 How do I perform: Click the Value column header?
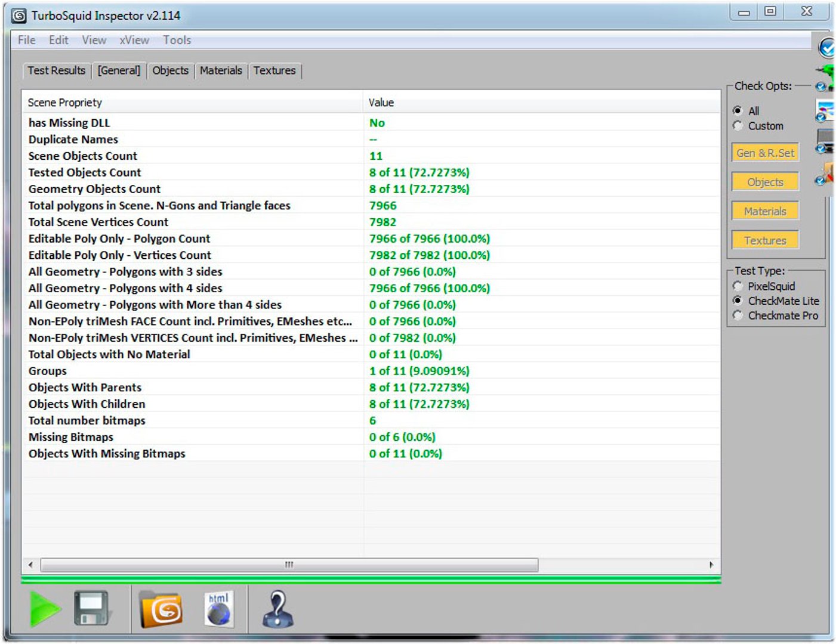coord(541,103)
